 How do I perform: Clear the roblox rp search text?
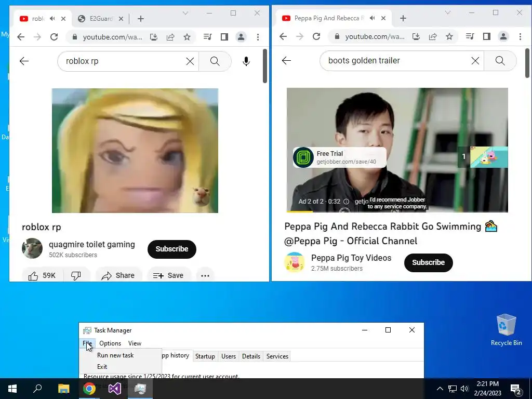[x=190, y=61]
